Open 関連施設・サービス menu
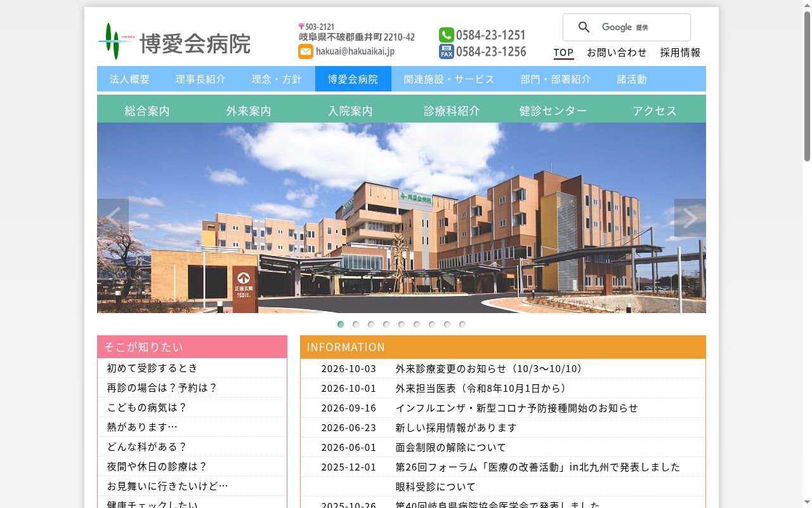Viewport: 812px width, 508px height. coord(449,79)
